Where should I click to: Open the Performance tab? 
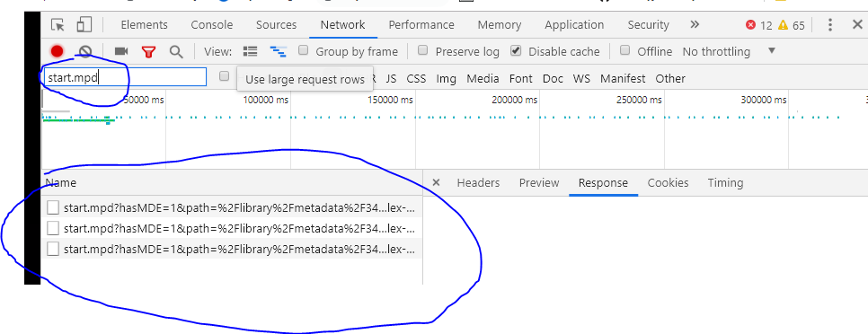click(x=421, y=25)
